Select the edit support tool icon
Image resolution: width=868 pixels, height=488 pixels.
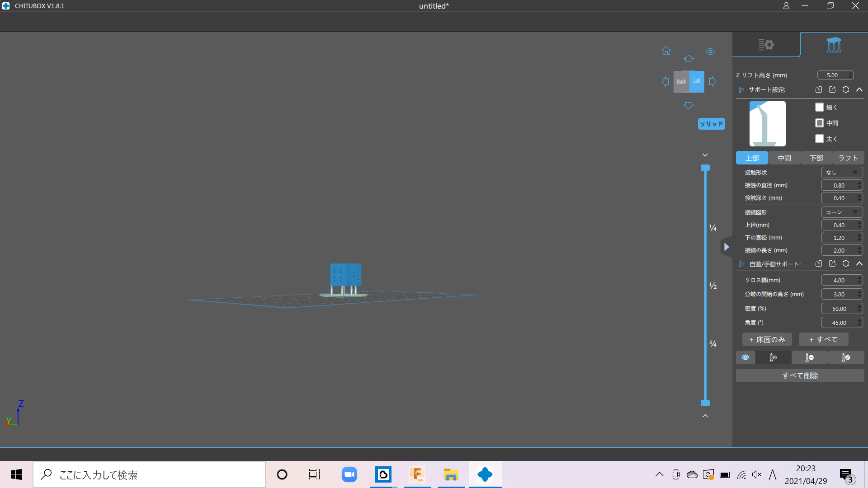[845, 357]
